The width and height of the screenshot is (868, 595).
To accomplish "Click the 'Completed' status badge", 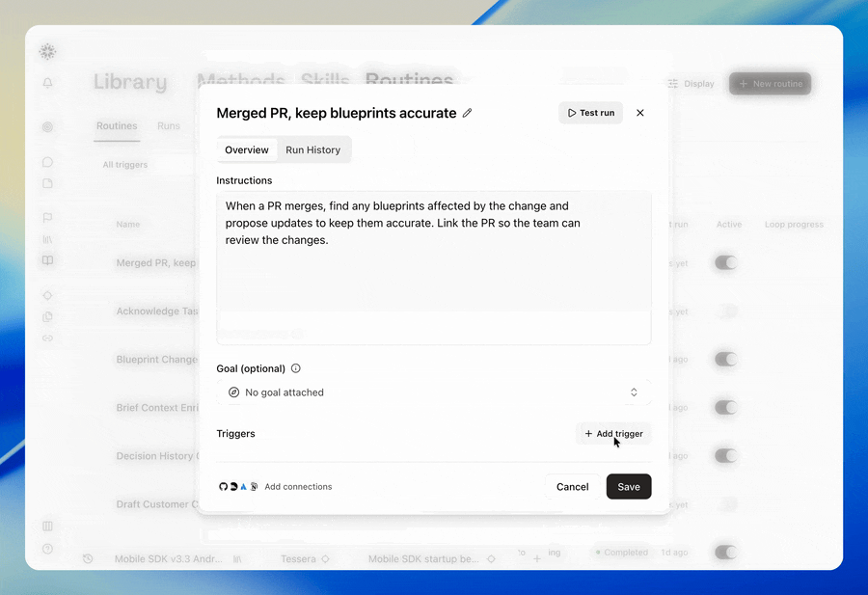I will click(x=622, y=553).
